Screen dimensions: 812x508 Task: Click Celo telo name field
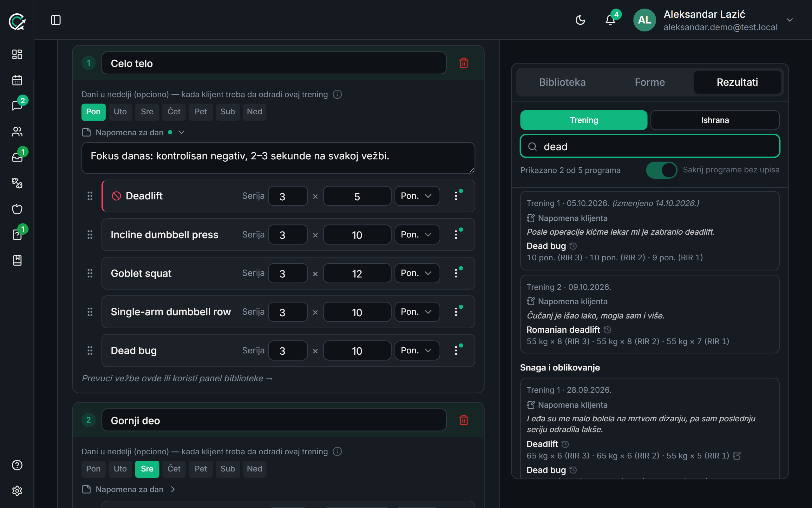coord(274,63)
